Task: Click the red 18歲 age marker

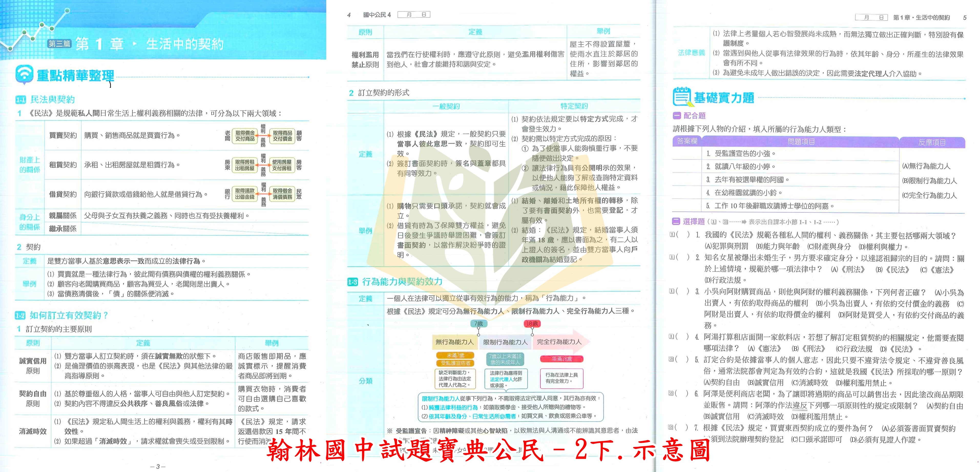Action: (532, 324)
